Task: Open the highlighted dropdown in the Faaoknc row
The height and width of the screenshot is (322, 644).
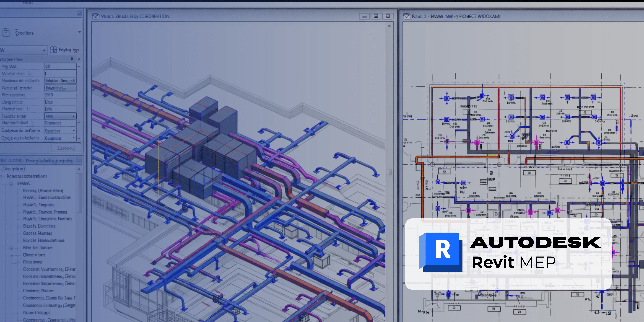Action: [x=60, y=116]
